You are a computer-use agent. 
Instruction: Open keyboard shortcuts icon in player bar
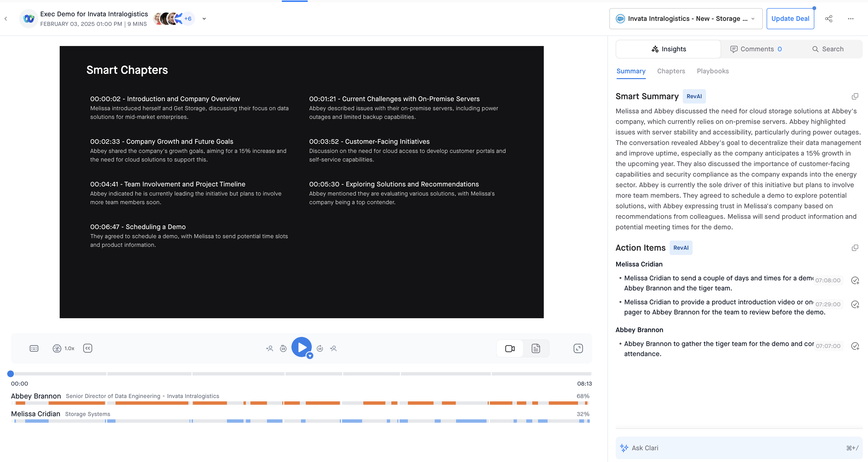(34, 348)
